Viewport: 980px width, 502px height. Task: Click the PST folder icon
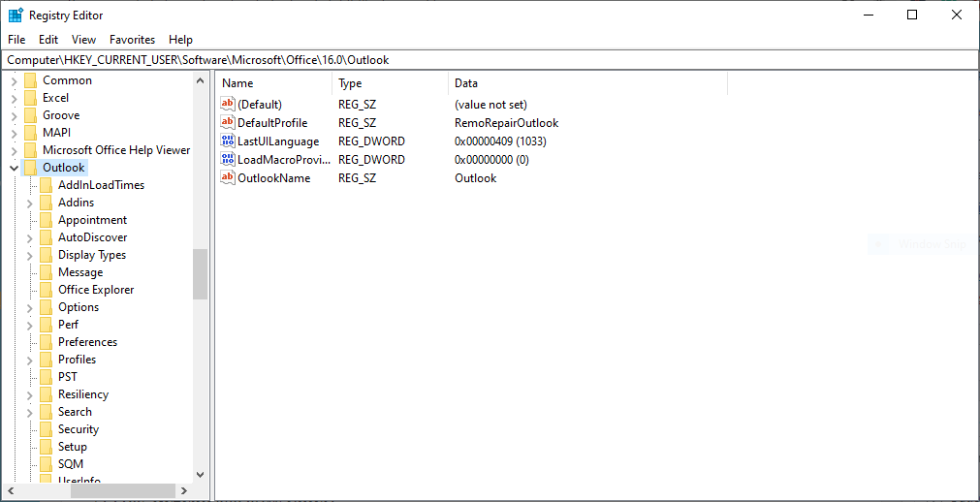tap(46, 377)
